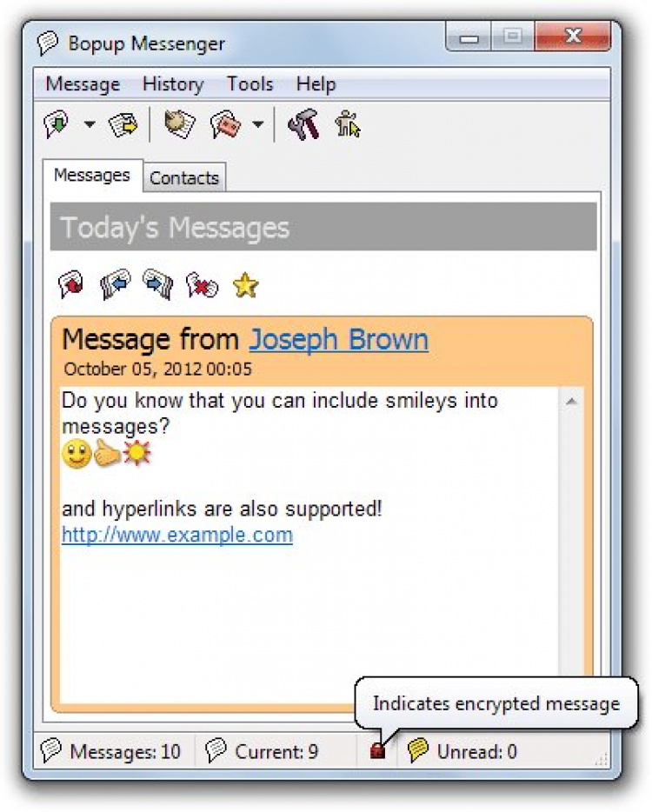Click the send new message toolbar icon
652x812 pixels.
tap(123, 125)
